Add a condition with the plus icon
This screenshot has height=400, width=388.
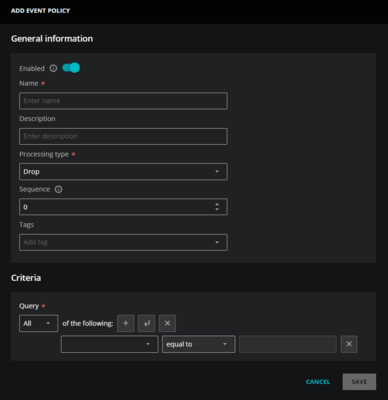[x=126, y=323]
